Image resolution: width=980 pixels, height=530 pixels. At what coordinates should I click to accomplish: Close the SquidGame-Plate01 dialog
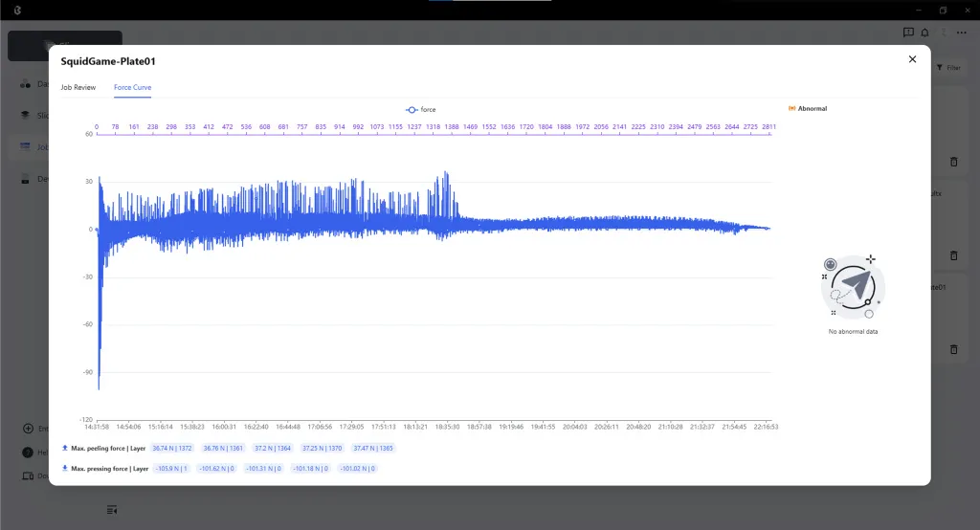click(x=911, y=59)
